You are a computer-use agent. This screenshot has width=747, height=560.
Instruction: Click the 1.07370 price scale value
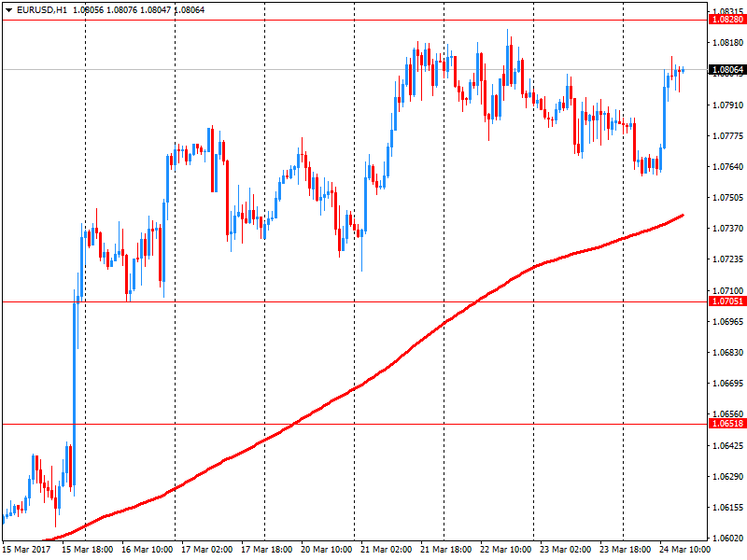[727, 229]
